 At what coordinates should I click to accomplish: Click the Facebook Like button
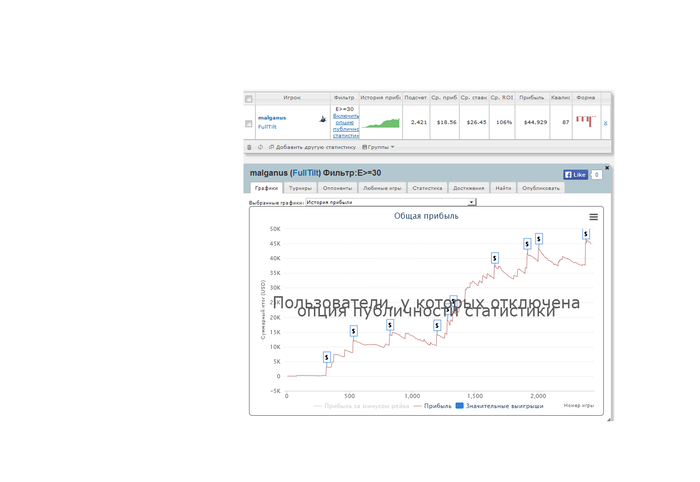(x=575, y=175)
